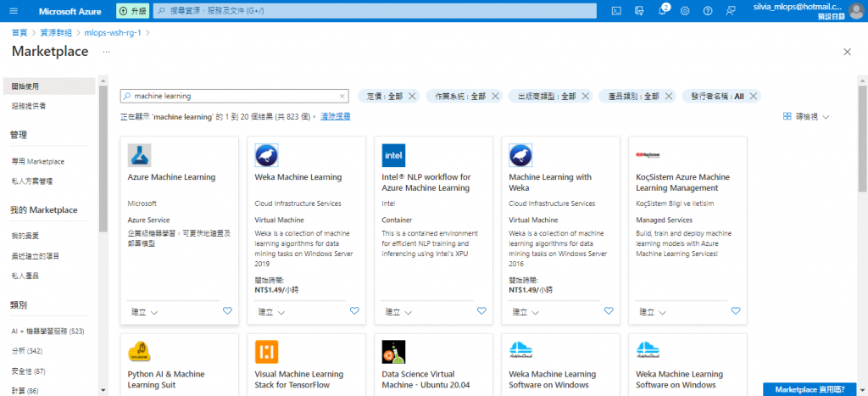Click the main page vertical scrollbar thumb
Screen dimensions: 868x396
coord(862,138)
